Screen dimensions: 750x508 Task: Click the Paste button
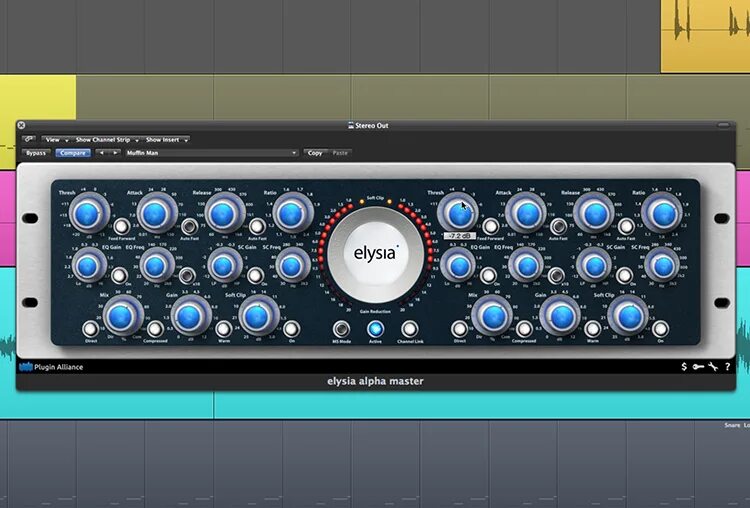pos(340,153)
